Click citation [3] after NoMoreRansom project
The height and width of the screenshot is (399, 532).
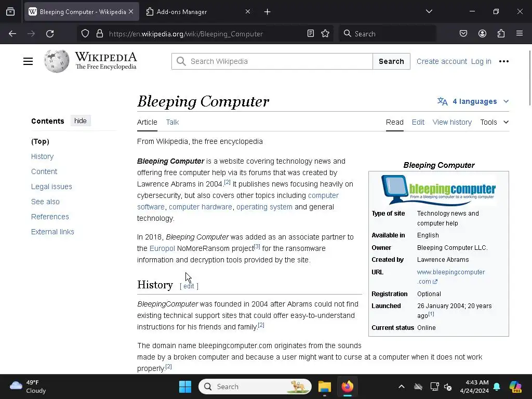tap(257, 246)
